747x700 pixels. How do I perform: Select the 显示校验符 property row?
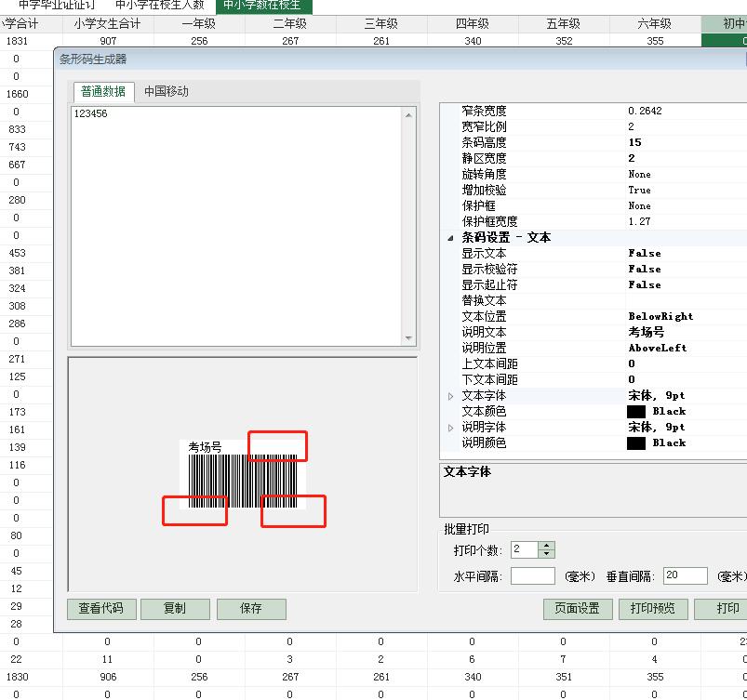[594, 269]
